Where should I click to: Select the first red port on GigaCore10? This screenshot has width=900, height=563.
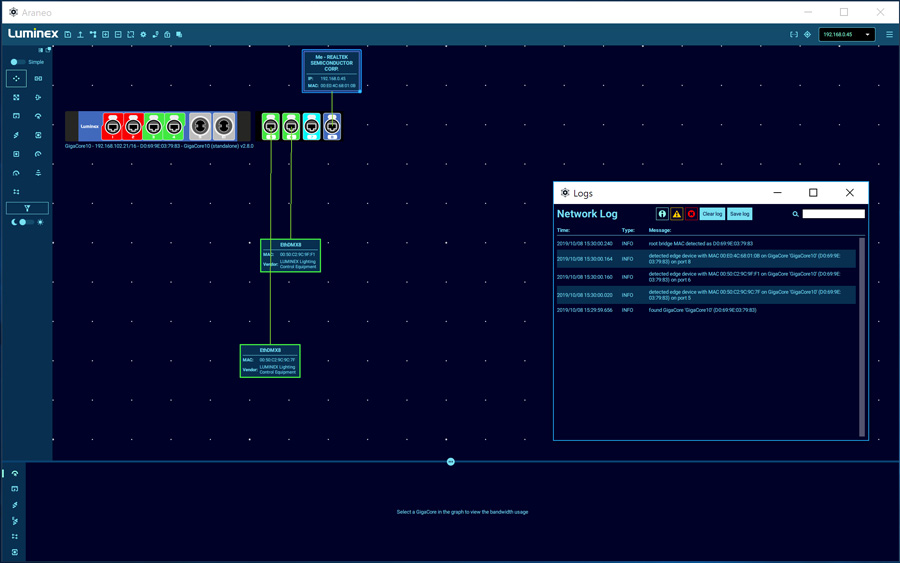(112, 126)
